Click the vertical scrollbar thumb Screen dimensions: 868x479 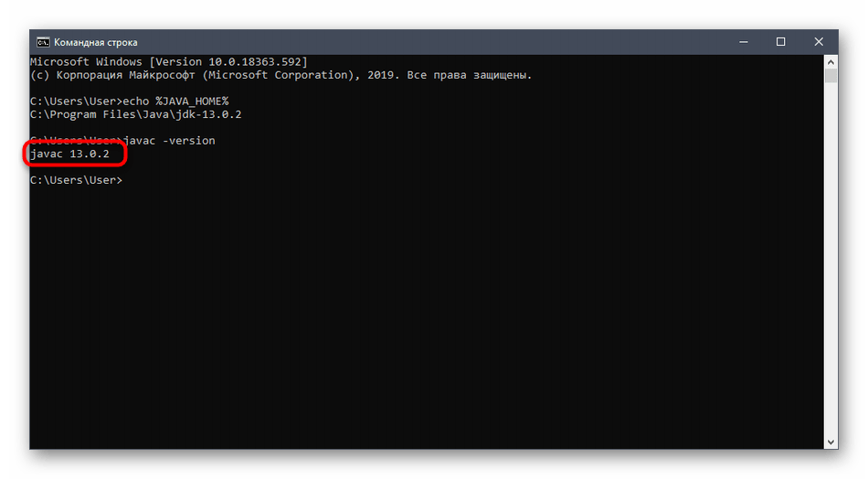coord(831,76)
